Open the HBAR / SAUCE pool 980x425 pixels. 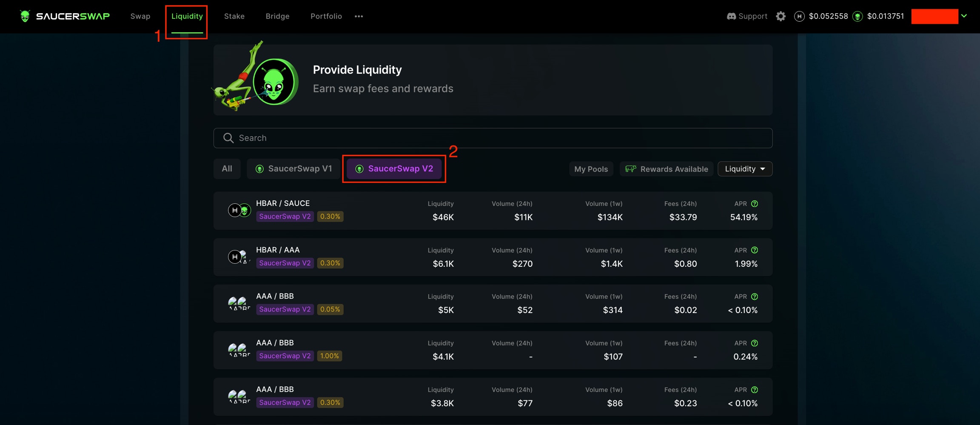point(493,211)
